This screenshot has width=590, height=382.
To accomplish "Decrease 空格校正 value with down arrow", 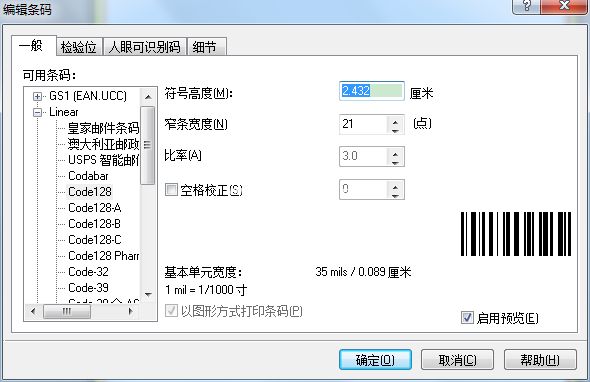I will (x=395, y=195).
